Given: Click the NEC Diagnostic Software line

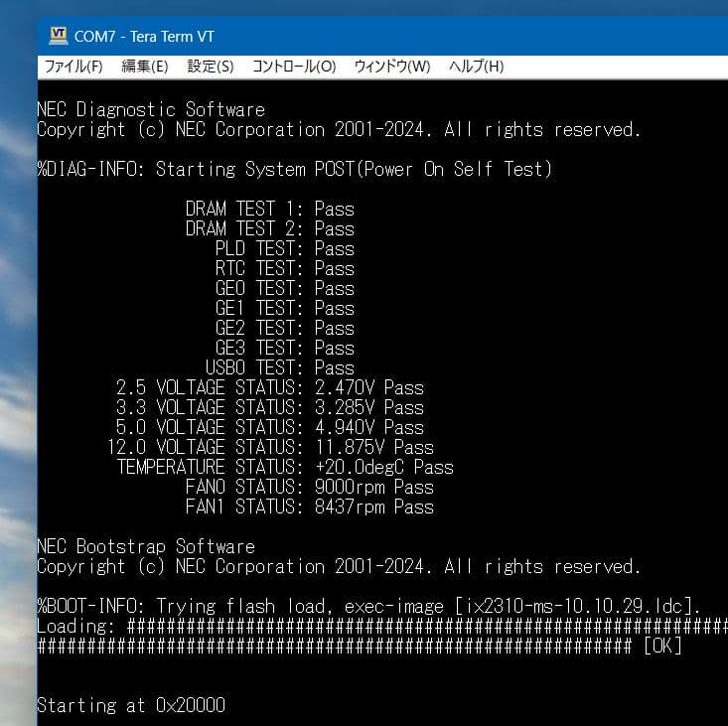Looking at the screenshot, I should coord(151,109).
